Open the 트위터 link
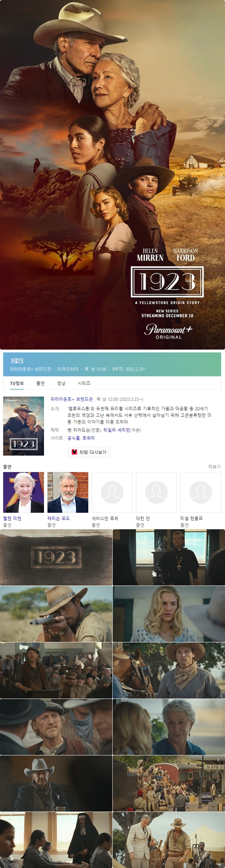Viewport: 225px width, 868px height. [x=88, y=438]
